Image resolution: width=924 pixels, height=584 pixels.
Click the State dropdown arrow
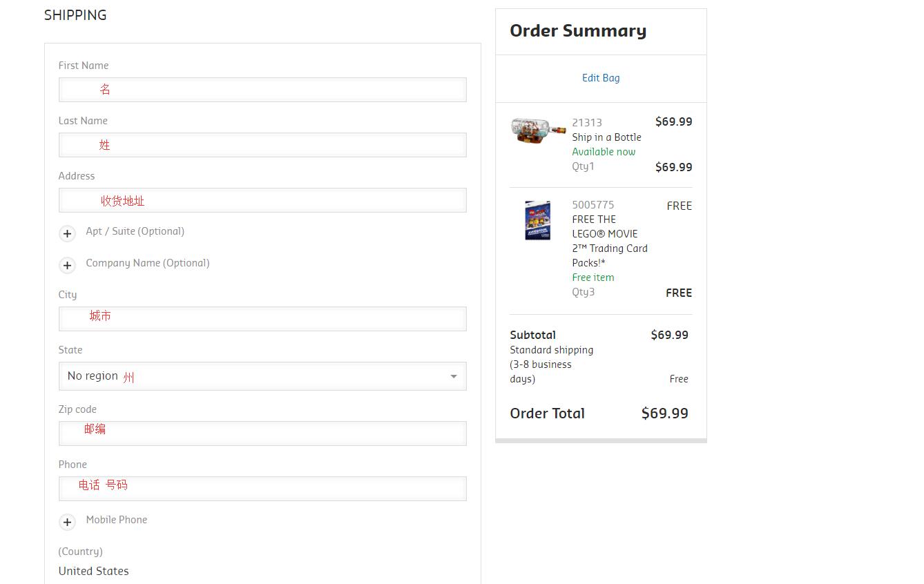[x=453, y=376]
